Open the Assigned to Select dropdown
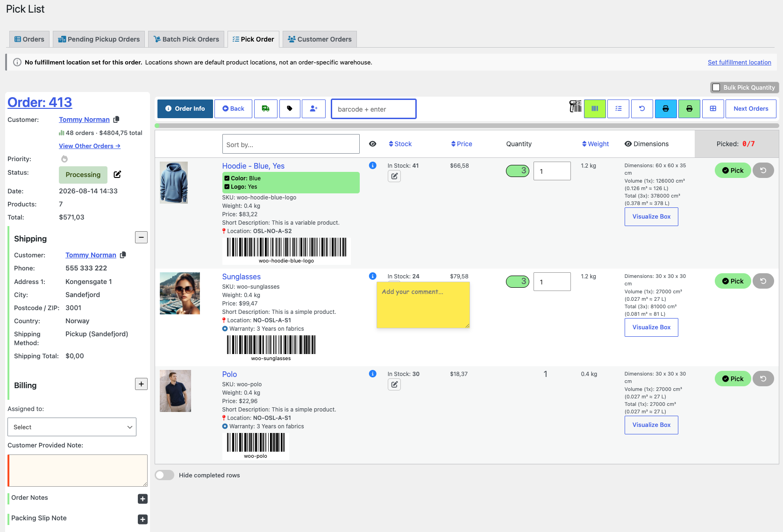The image size is (783, 532). (72, 427)
